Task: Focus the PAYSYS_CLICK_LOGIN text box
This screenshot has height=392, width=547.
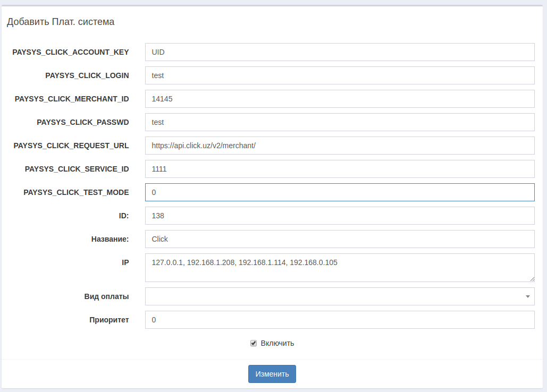Action: (x=339, y=75)
